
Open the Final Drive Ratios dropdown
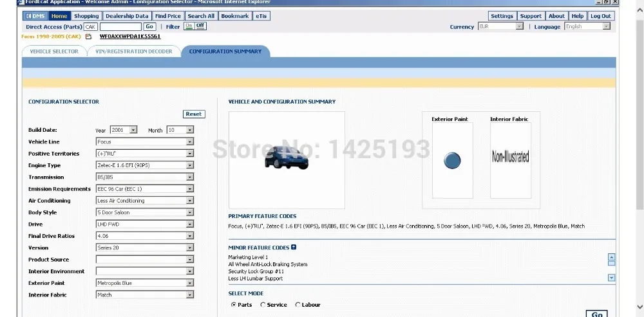point(144,236)
